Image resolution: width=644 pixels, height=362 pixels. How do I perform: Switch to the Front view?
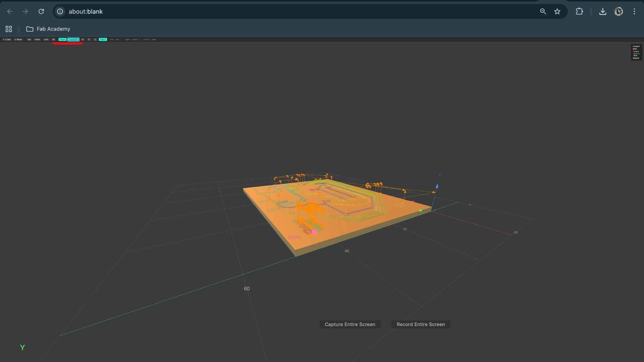click(37, 40)
